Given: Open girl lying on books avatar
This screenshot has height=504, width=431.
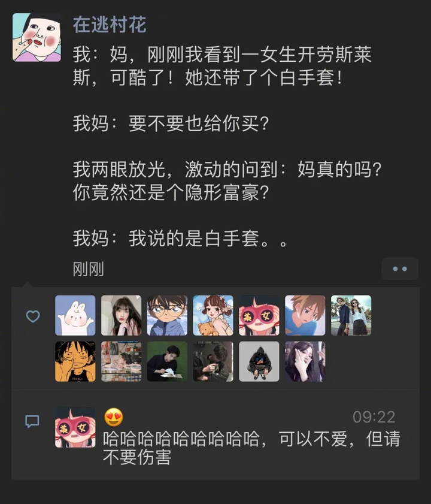Looking at the screenshot, I should (x=121, y=361).
